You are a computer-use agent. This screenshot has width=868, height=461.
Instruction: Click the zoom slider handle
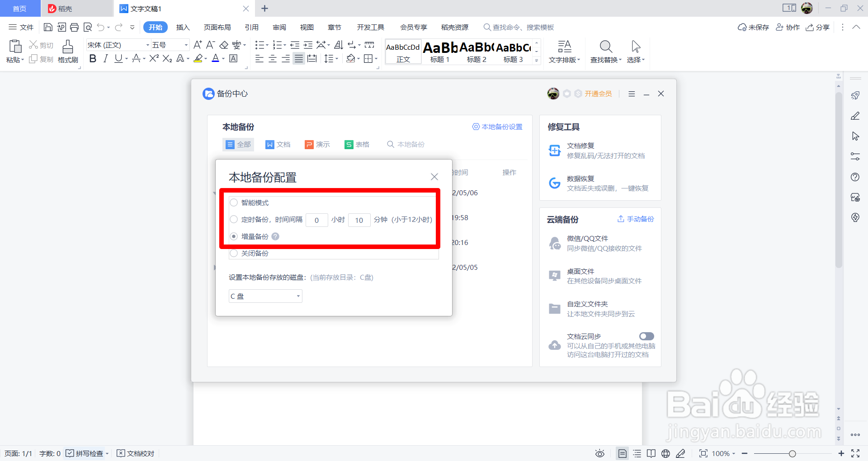[x=792, y=453]
